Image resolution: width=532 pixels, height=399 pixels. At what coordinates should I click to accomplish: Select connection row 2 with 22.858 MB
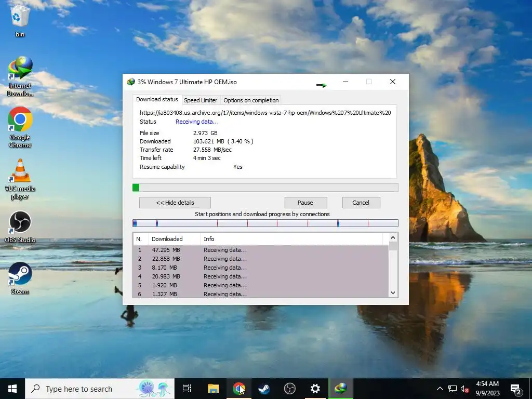(261, 259)
